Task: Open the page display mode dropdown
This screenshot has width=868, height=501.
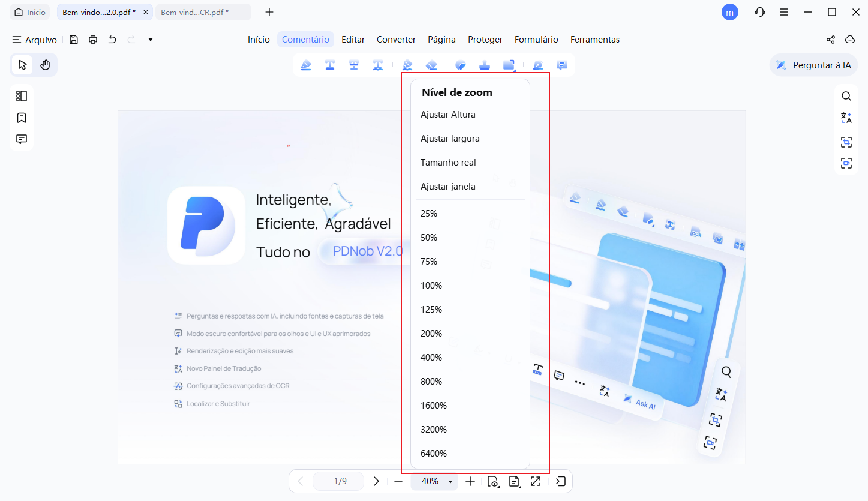Action: click(x=515, y=481)
